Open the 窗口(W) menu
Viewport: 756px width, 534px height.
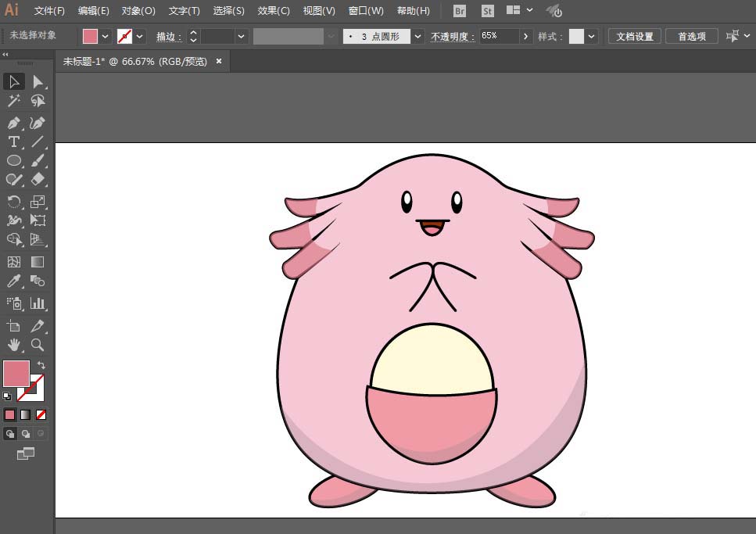tap(366, 11)
